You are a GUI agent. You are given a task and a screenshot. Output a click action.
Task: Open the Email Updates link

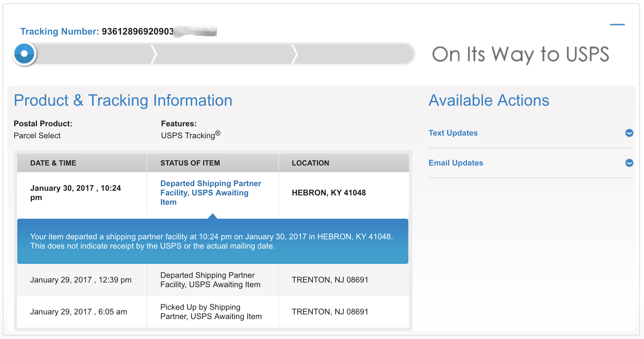(x=455, y=163)
